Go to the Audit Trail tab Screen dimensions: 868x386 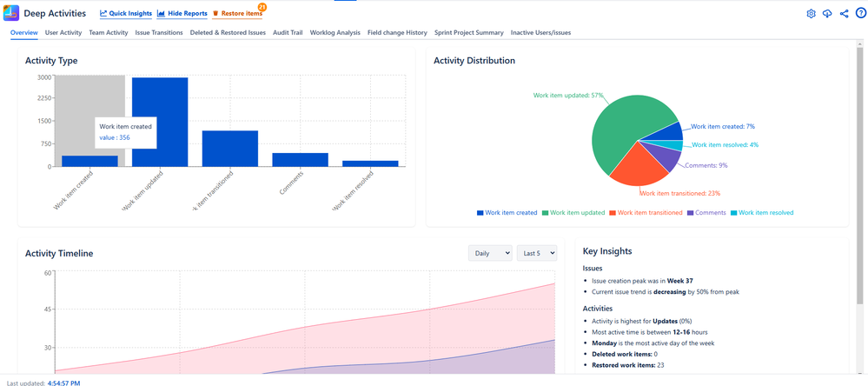(288, 32)
